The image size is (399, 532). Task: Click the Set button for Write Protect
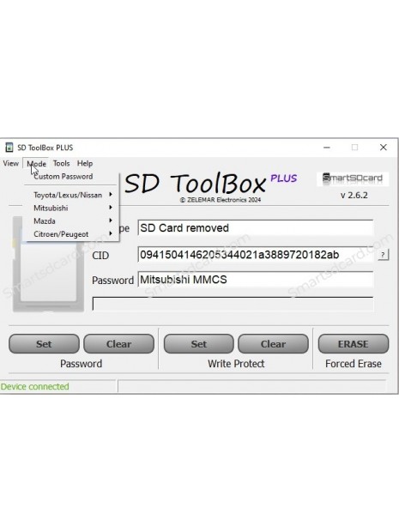199,344
